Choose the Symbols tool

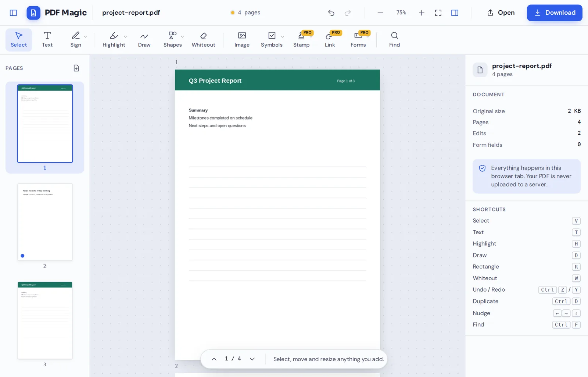coord(272,40)
